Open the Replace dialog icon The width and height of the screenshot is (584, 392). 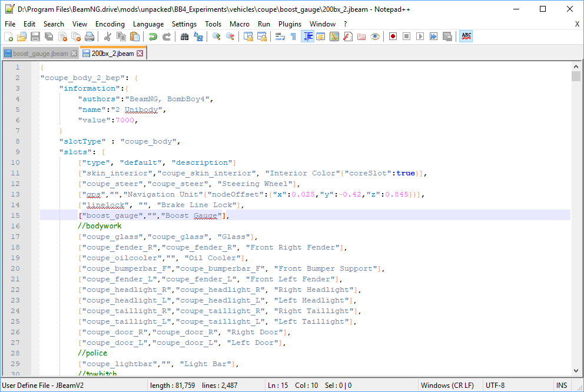coord(198,36)
